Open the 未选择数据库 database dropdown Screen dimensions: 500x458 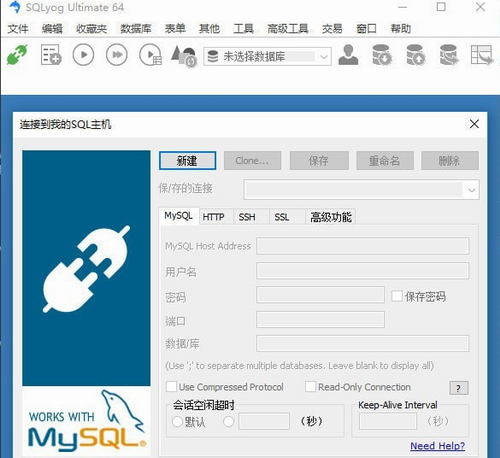[x=268, y=56]
